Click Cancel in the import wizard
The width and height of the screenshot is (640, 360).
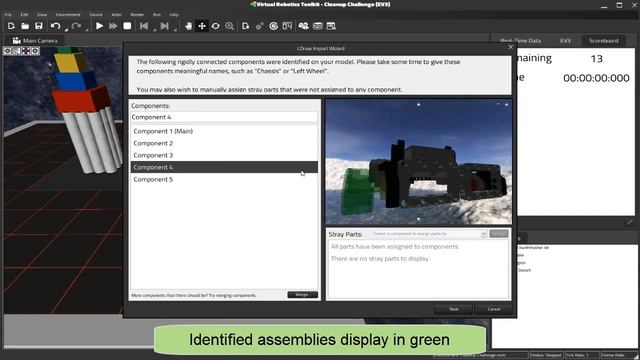[x=494, y=309]
